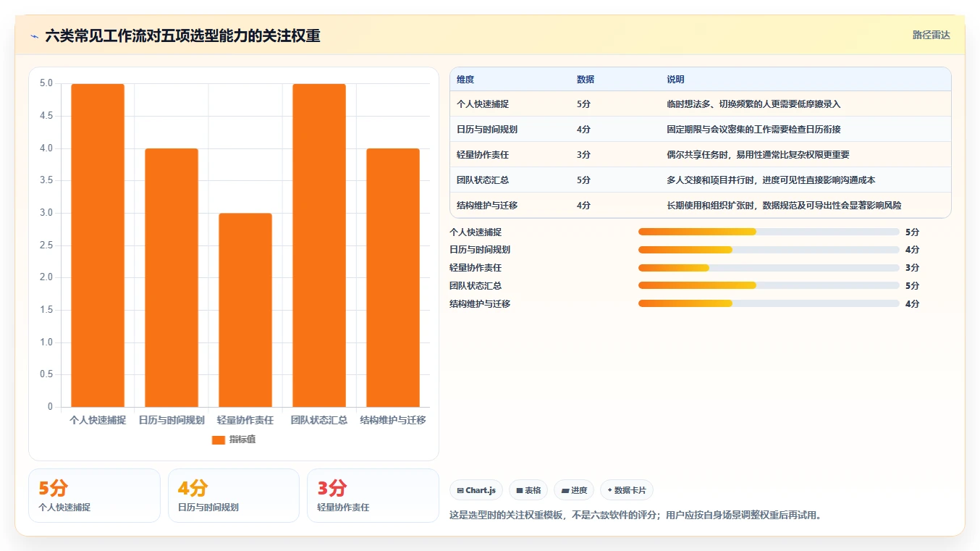The width and height of the screenshot is (980, 551).
Task: Click the Chart.js chip
Action: pos(476,490)
